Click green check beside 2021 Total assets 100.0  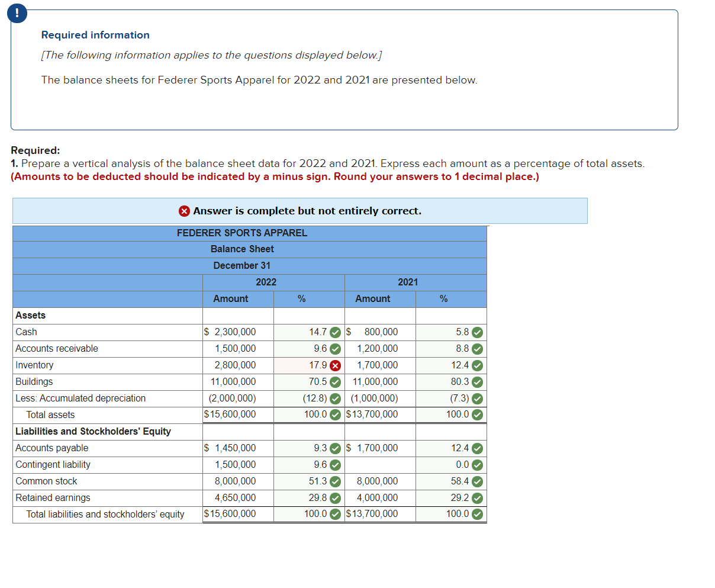477,415
